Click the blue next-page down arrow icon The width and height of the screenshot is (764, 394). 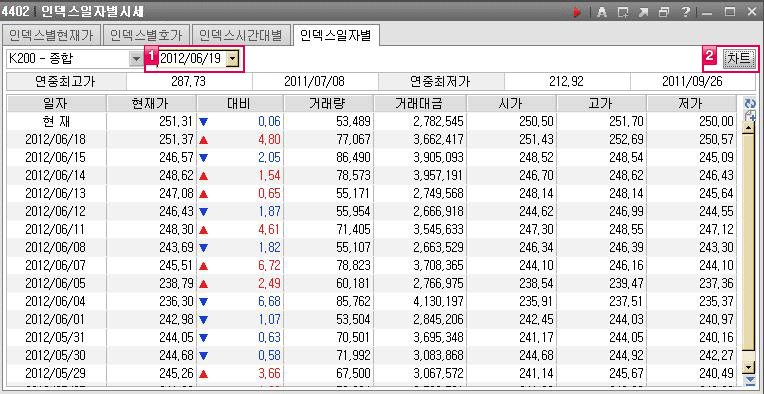pyautogui.click(x=749, y=380)
